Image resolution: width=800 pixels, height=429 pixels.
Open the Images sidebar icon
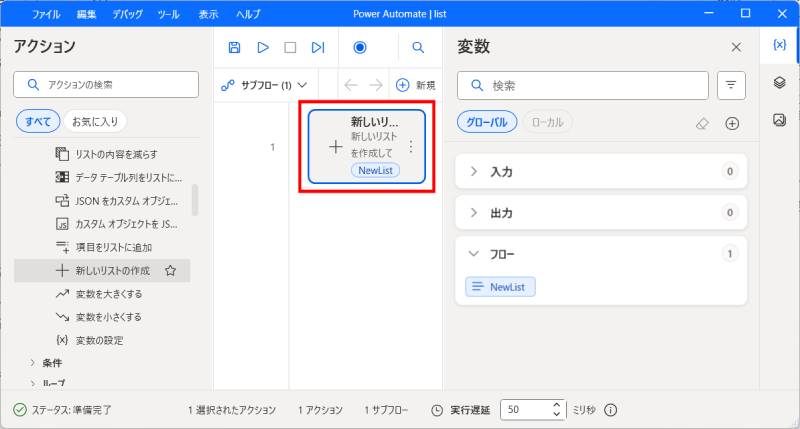click(x=779, y=120)
